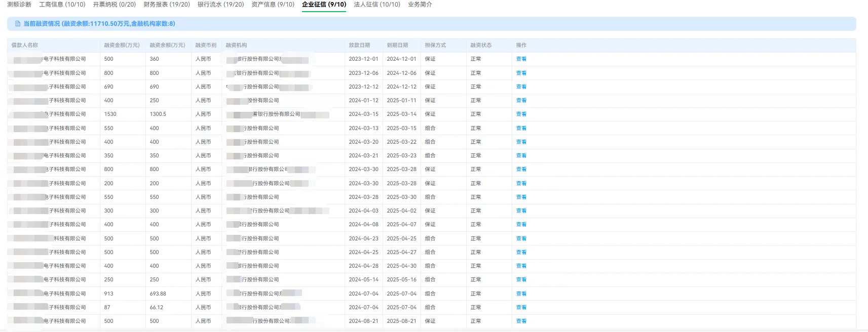The width and height of the screenshot is (868, 332).
Task: Select the due date 2025-08-21 cell
Action: pyautogui.click(x=402, y=321)
